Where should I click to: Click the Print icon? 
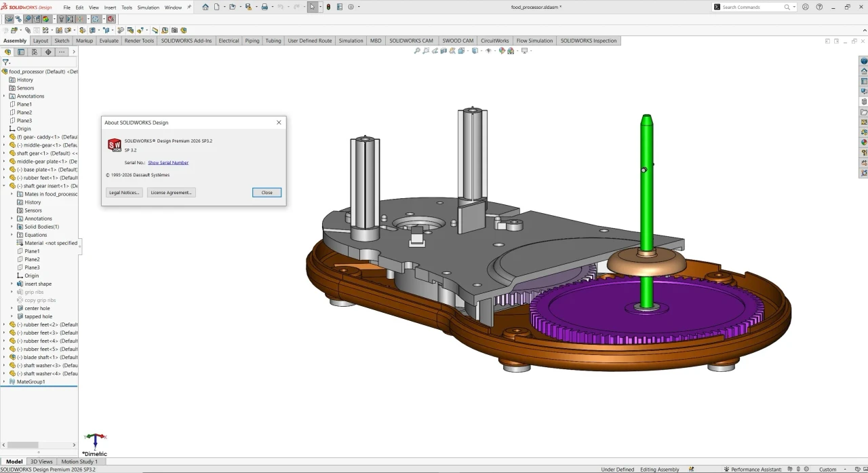[x=264, y=7]
